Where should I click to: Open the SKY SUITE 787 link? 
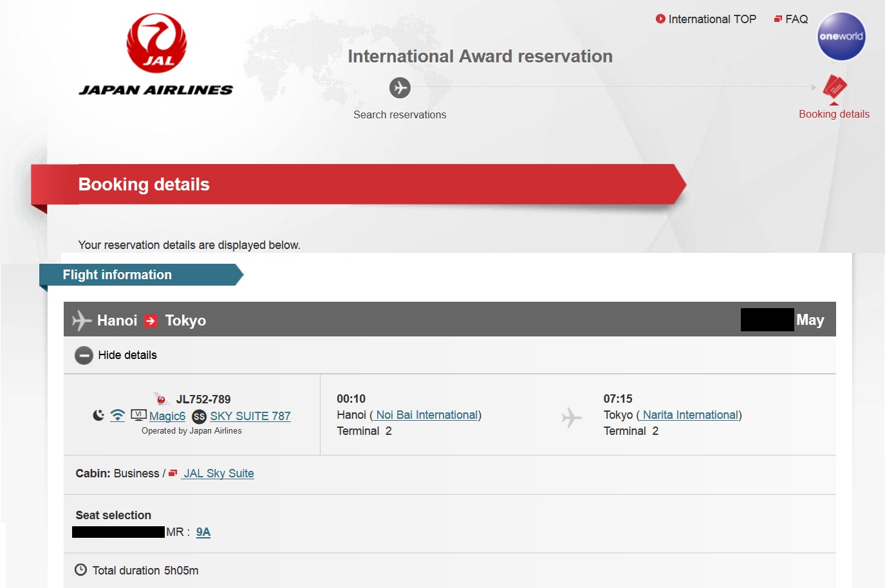click(250, 416)
